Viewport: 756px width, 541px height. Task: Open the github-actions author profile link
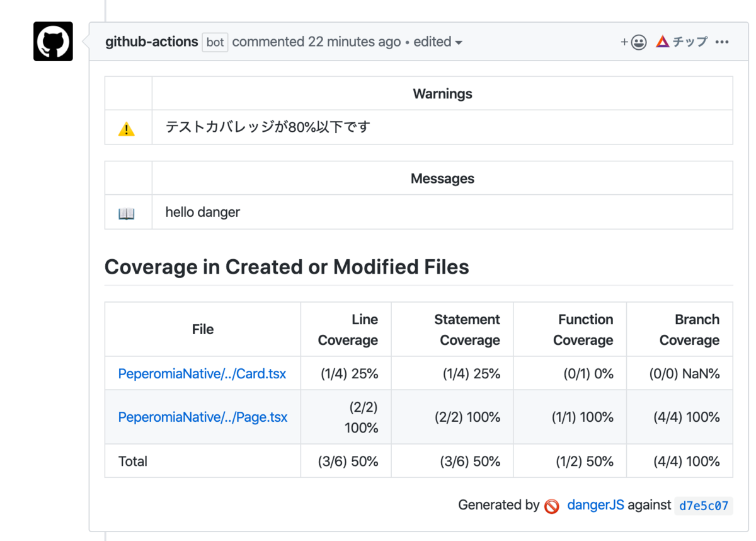click(x=151, y=42)
